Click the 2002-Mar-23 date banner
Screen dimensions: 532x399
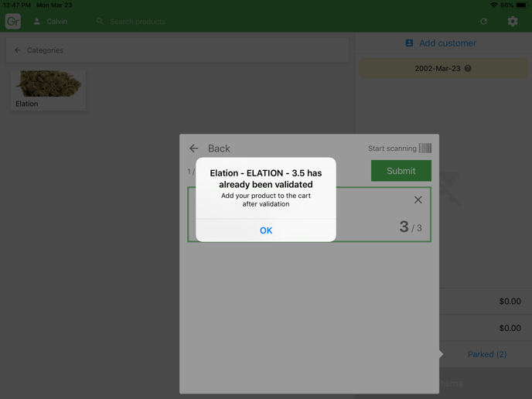coord(437,69)
